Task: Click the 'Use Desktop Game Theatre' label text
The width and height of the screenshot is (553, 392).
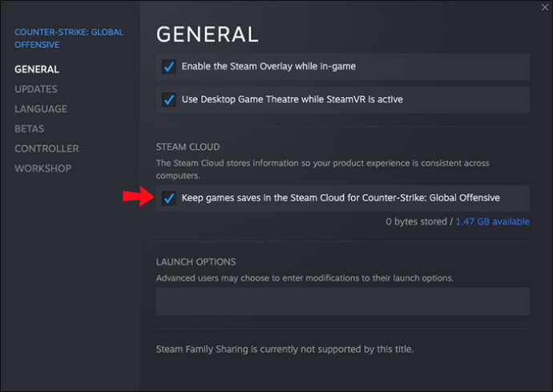Action: pyautogui.click(x=292, y=100)
